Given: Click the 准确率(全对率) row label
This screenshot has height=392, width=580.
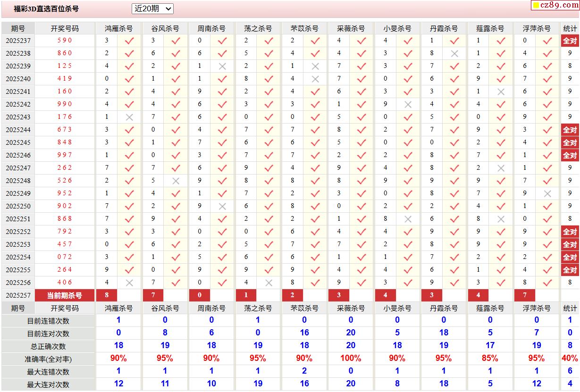Looking at the screenshot, I should pyautogui.click(x=48, y=359).
